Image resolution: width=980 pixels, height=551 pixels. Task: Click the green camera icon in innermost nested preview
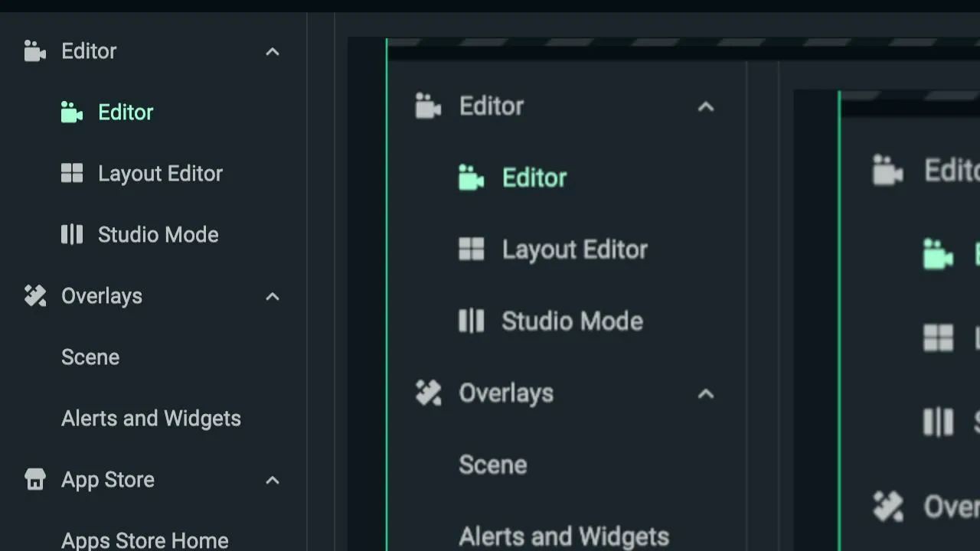pyautogui.click(x=939, y=254)
